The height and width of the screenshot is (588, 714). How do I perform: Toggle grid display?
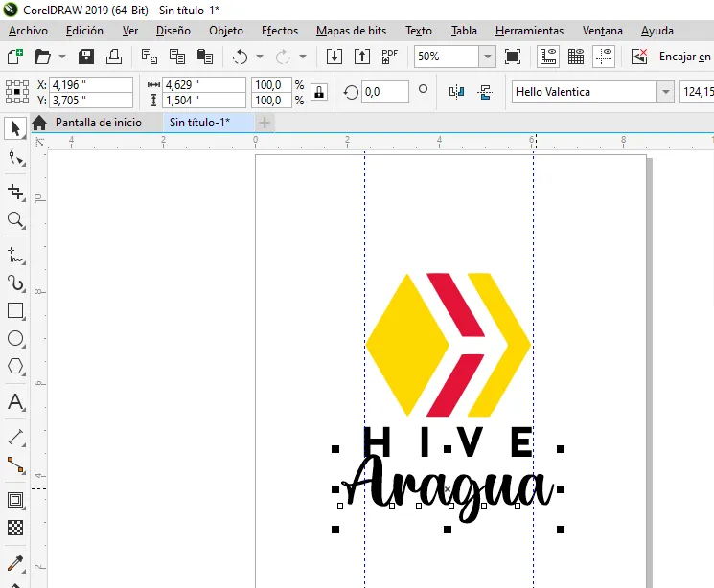click(x=576, y=57)
